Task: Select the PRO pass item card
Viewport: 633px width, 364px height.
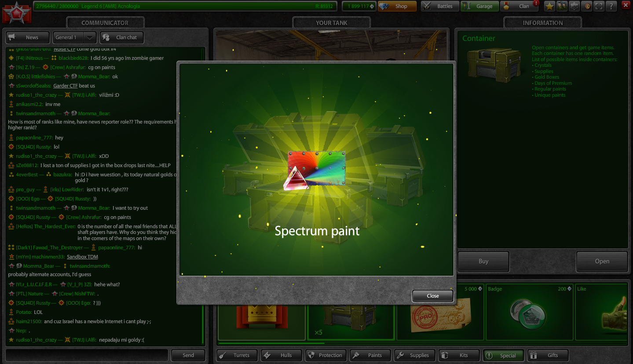Action: click(x=439, y=312)
